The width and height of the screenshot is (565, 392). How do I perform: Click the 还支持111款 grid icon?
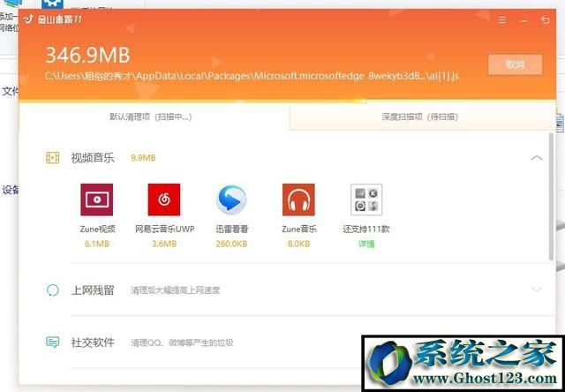(x=366, y=200)
